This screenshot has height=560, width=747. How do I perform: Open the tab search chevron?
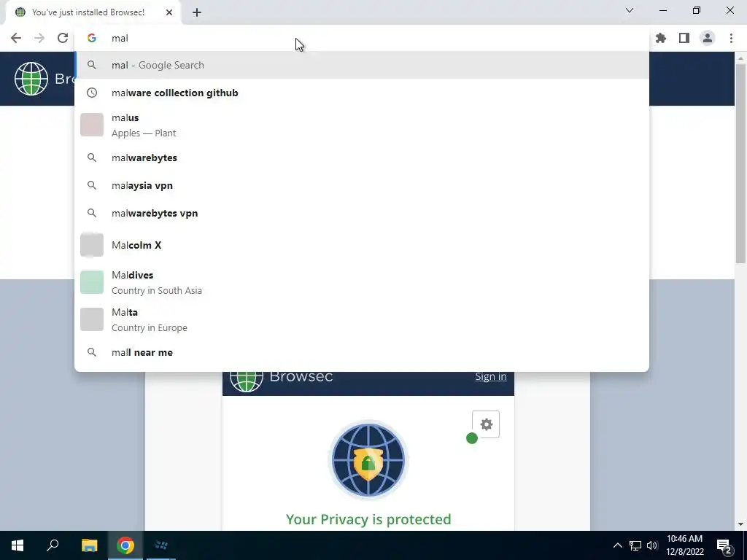click(x=630, y=10)
